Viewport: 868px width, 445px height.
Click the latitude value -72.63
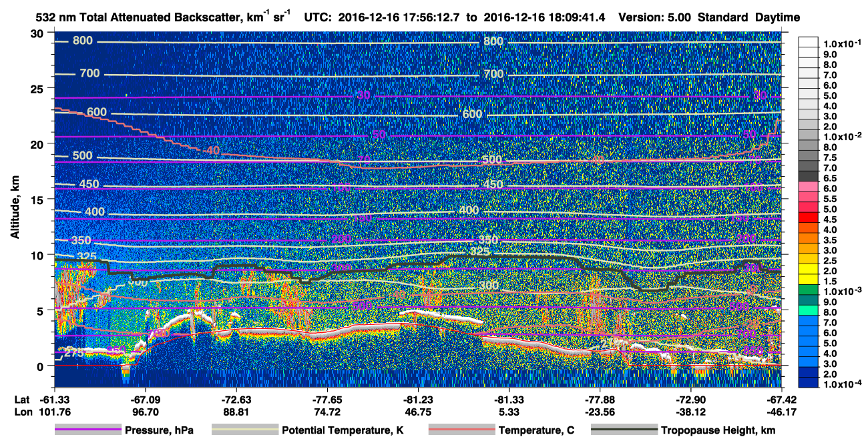point(236,400)
